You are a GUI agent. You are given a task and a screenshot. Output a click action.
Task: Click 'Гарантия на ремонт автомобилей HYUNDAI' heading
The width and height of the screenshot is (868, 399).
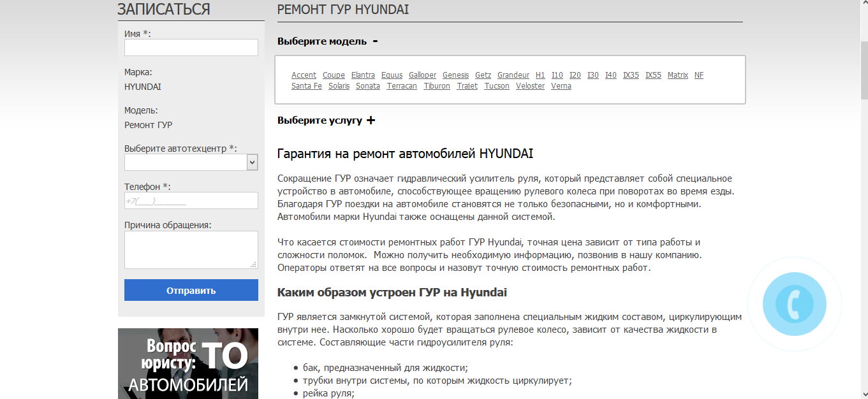[x=405, y=154]
